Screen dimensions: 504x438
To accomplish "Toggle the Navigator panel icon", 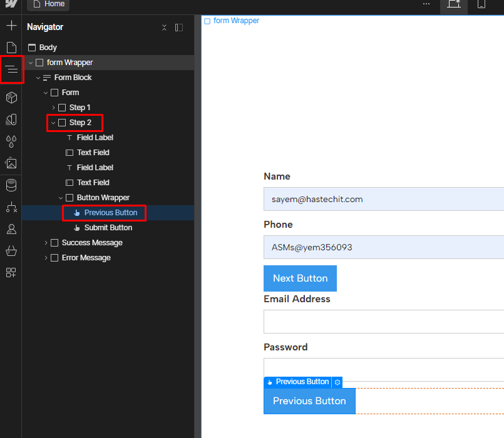I will pos(12,69).
